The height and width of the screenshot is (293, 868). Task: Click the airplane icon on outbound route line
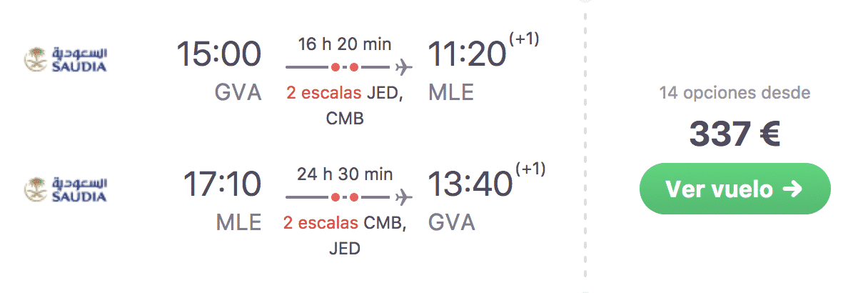click(x=403, y=68)
